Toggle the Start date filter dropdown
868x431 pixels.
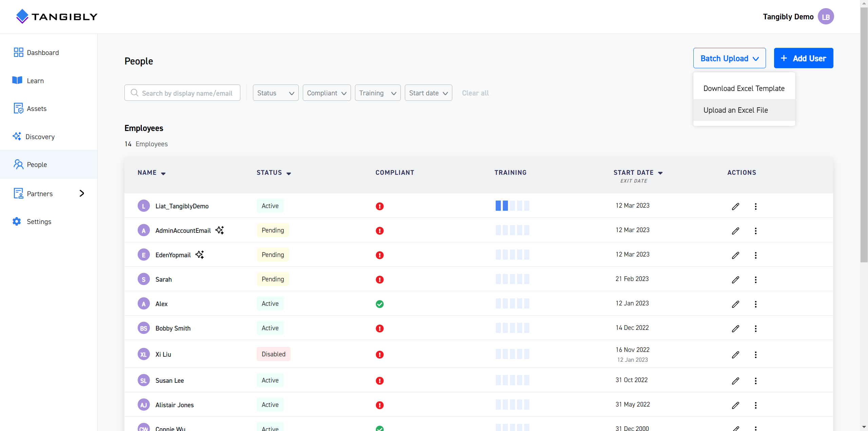429,93
